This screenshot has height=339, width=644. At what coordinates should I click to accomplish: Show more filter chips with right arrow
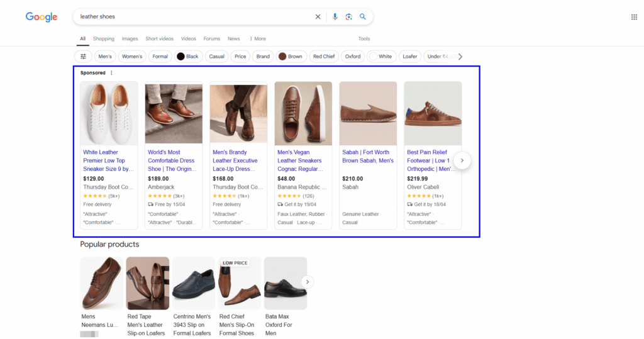point(460,57)
